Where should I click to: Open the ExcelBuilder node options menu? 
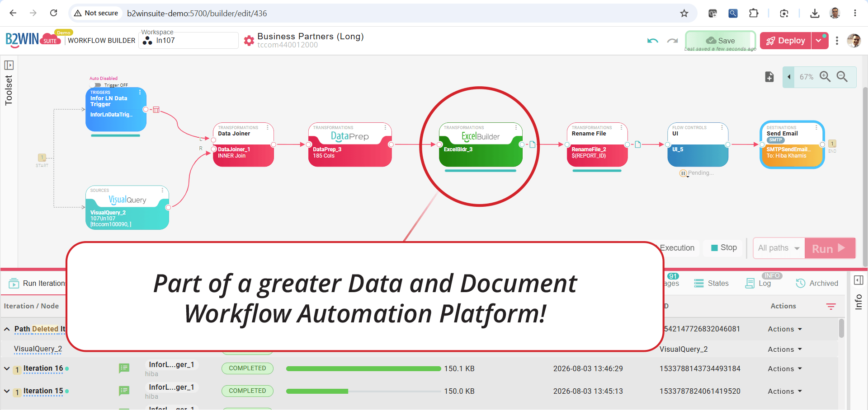(x=516, y=127)
